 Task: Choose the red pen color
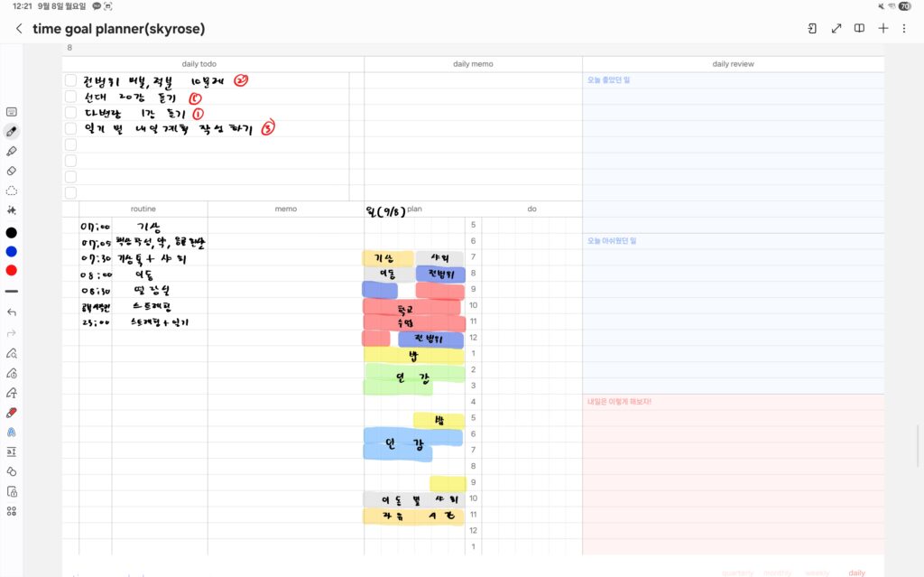tap(11, 270)
